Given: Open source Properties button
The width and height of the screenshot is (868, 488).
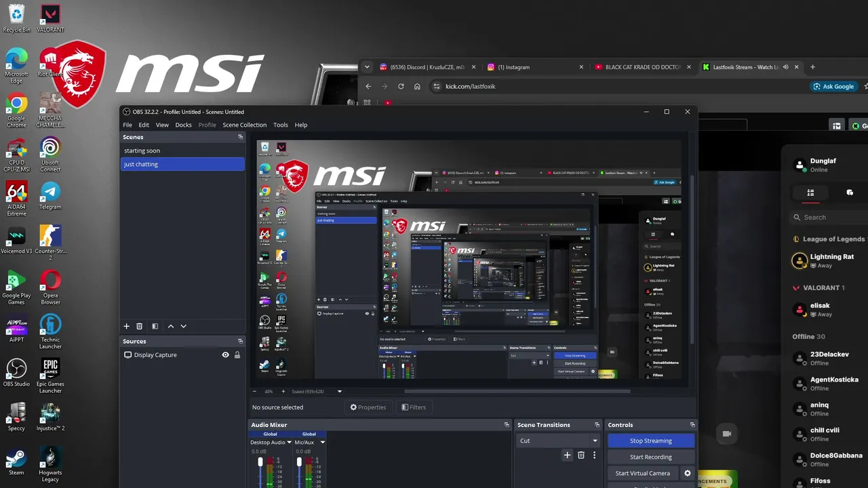Looking at the screenshot, I should click(x=368, y=407).
